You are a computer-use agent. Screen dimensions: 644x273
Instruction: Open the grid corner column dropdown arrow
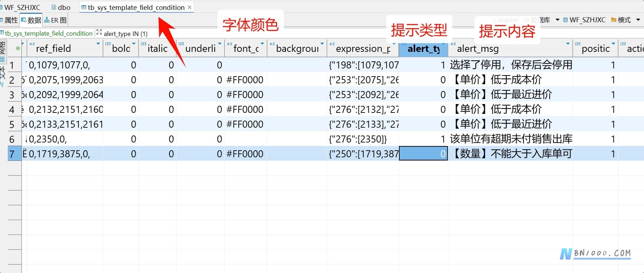pos(23,44)
